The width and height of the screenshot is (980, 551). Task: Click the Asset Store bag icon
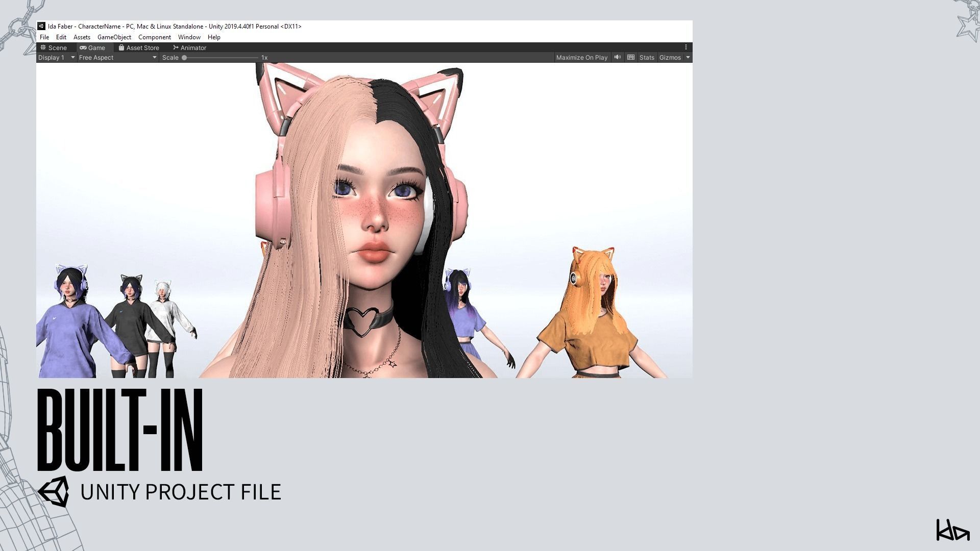pos(121,47)
